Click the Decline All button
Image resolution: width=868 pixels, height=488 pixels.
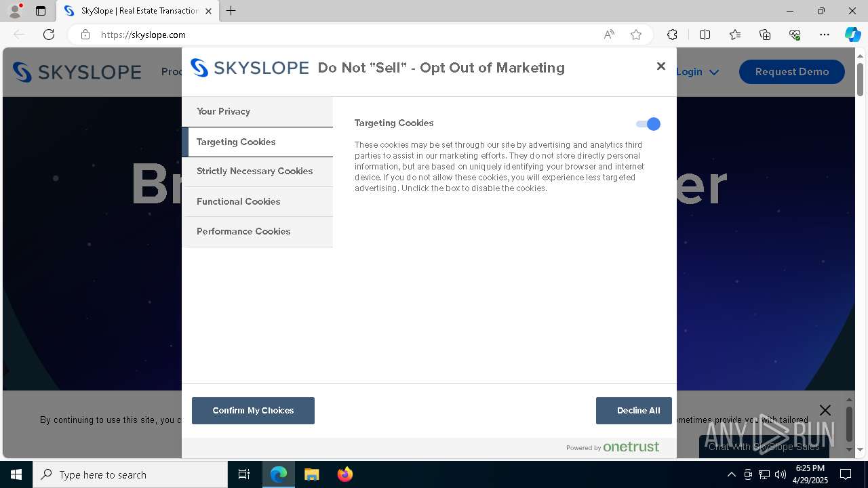(x=633, y=411)
